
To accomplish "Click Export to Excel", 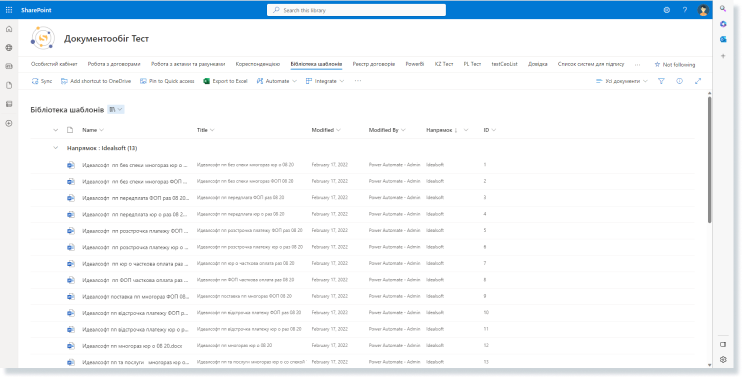I will 226,81.
